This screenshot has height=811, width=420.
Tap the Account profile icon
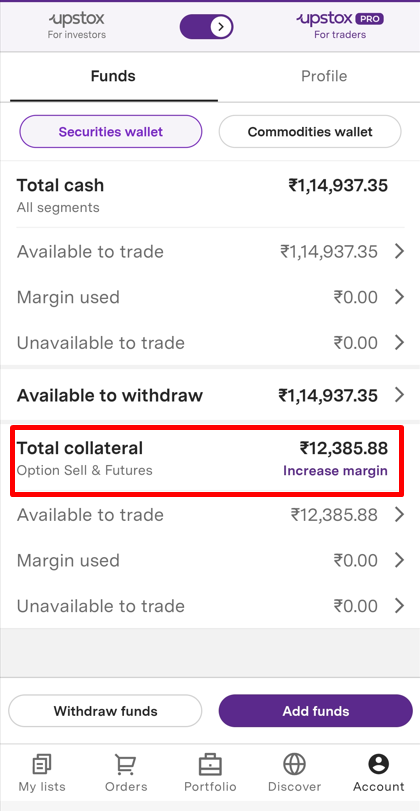(x=379, y=764)
